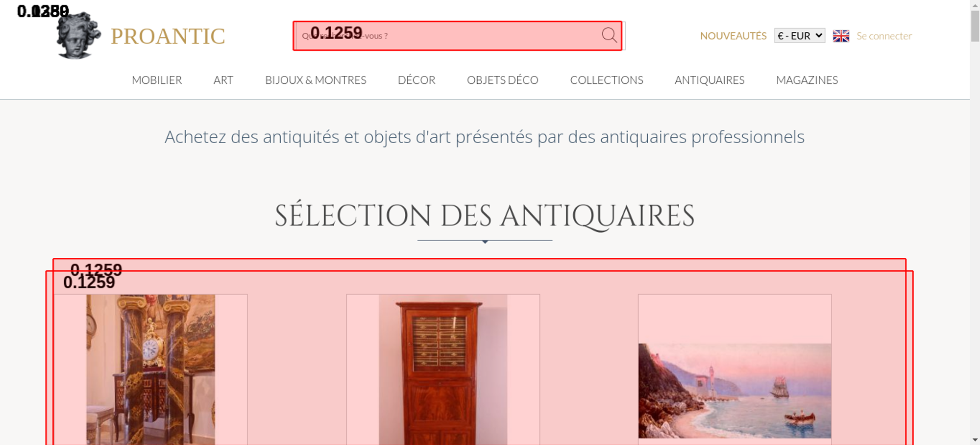Click Se connecter to log in
The image size is (980, 445).
884,36
